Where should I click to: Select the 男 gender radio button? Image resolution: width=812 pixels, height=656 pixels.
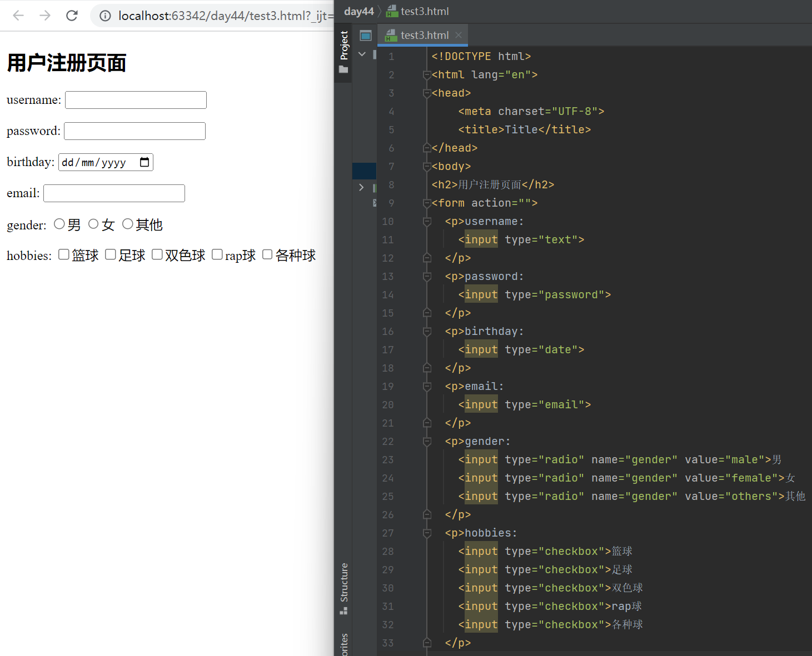click(x=59, y=224)
